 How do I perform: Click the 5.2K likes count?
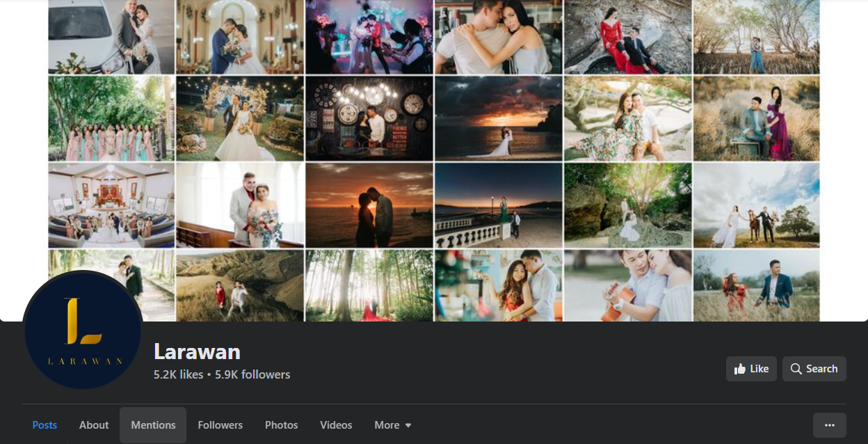tap(178, 374)
